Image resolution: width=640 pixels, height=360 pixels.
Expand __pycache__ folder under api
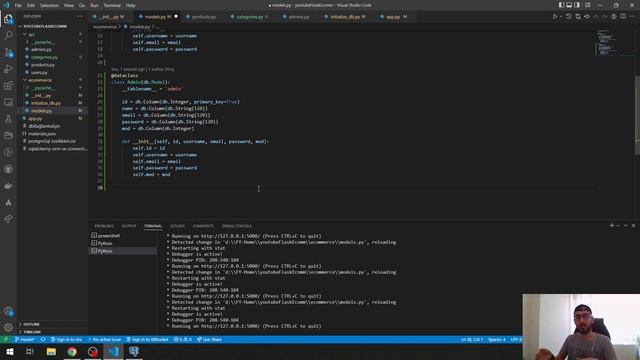(42, 42)
